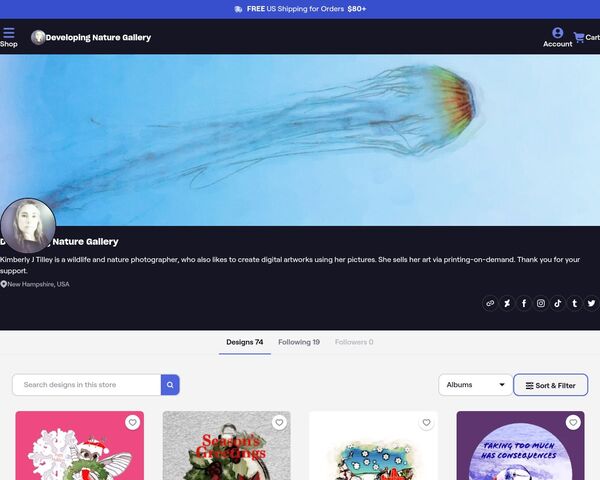Image resolution: width=600 pixels, height=480 pixels.
Task: Open the white flower design thumbnail
Action: [373, 446]
